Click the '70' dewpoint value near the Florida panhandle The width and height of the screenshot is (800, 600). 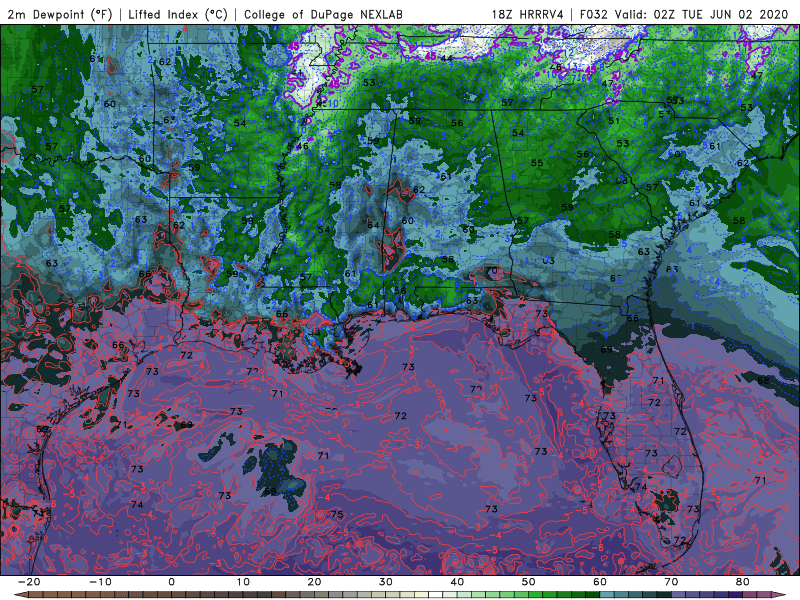pyautogui.click(x=491, y=270)
